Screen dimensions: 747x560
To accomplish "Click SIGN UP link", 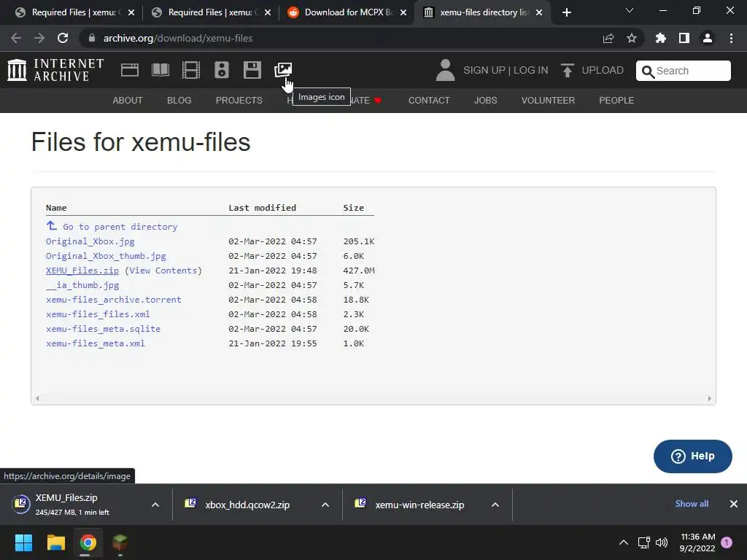I will click(484, 70).
